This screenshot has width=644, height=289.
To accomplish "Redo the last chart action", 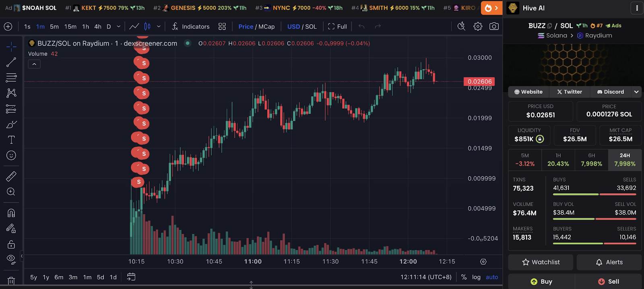I will pyautogui.click(x=378, y=27).
